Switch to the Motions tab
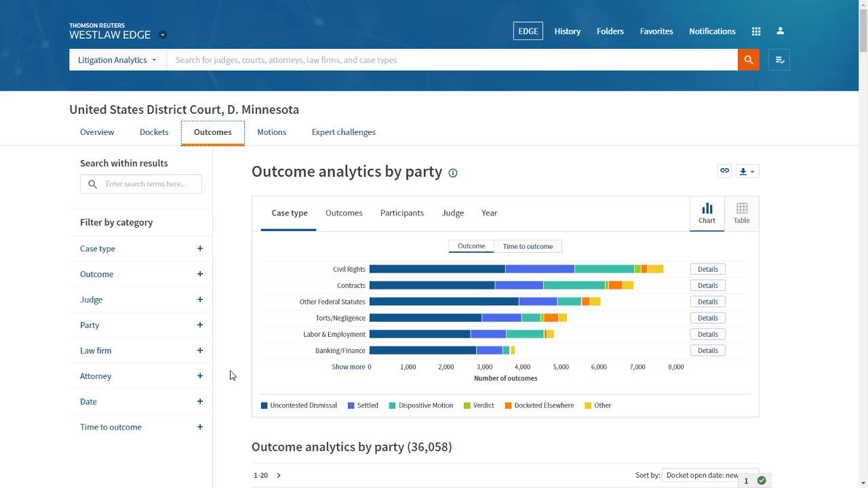 click(271, 132)
